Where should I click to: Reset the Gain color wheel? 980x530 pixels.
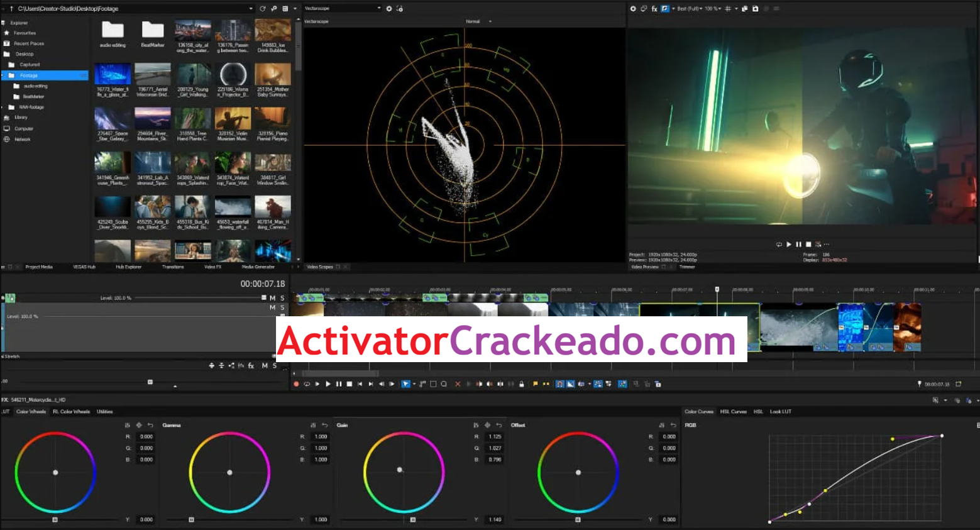pos(498,426)
